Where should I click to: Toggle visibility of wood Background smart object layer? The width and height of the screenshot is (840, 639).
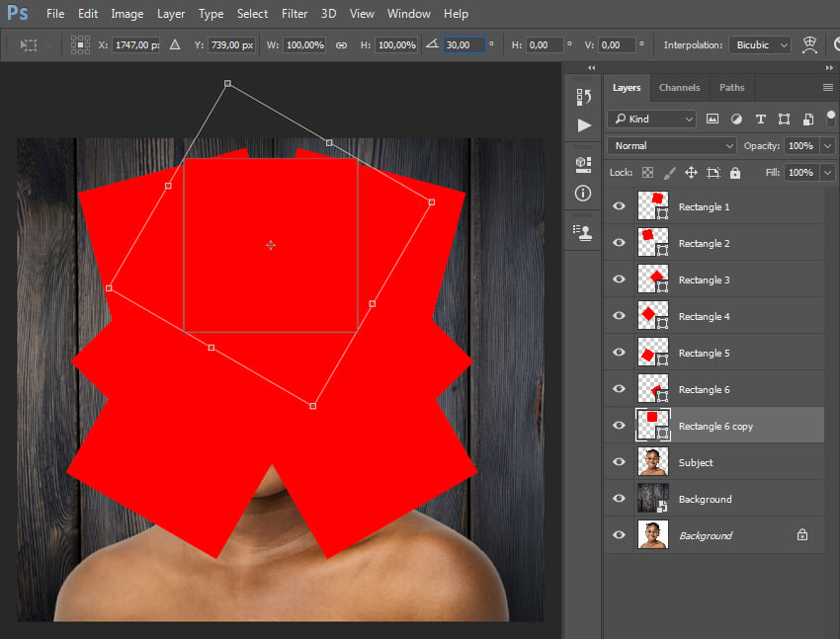619,498
